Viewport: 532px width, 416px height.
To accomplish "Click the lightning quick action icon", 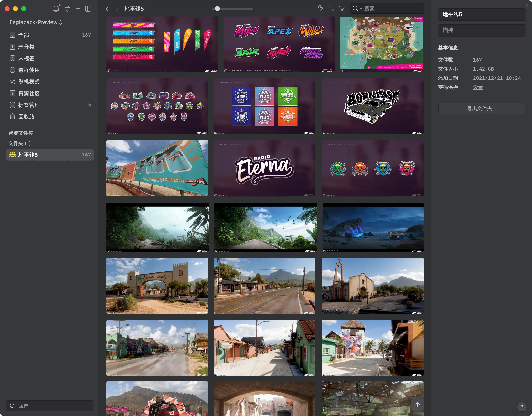I will pos(320,9).
